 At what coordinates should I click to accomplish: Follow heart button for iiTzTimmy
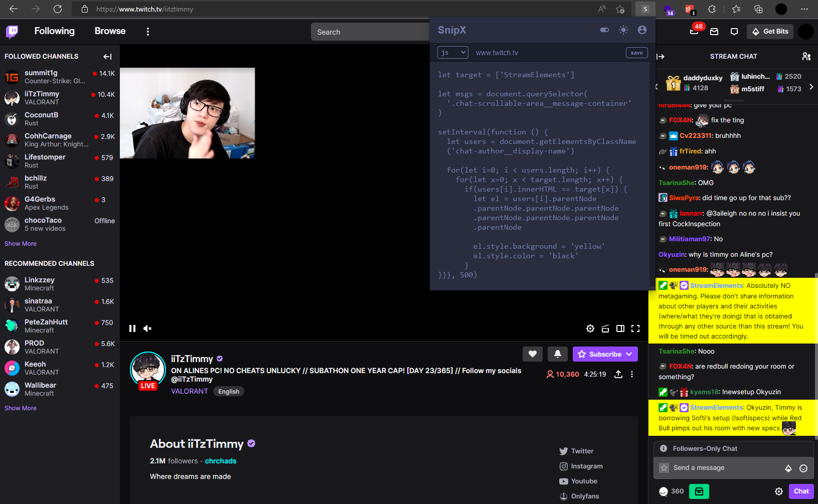(x=533, y=354)
